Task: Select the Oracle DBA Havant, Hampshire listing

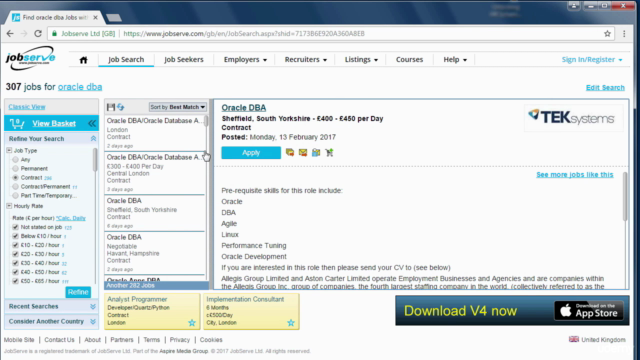Action: [x=155, y=253]
